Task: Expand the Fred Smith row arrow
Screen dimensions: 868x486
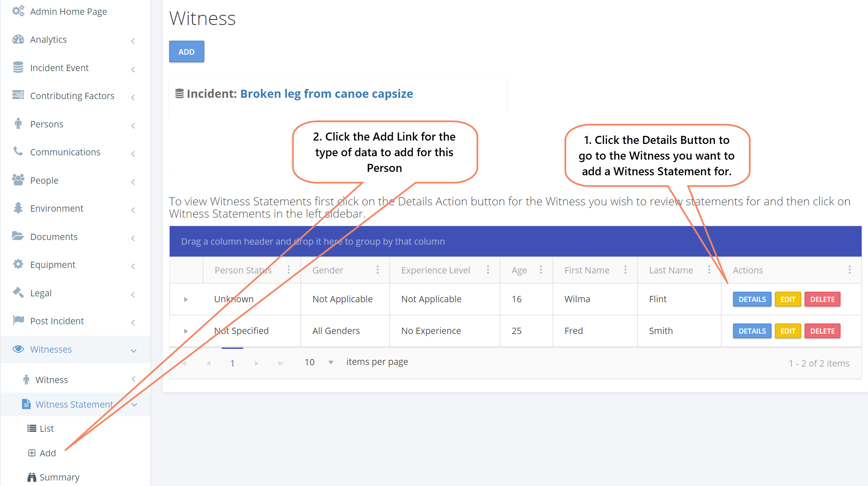Action: [x=186, y=331]
